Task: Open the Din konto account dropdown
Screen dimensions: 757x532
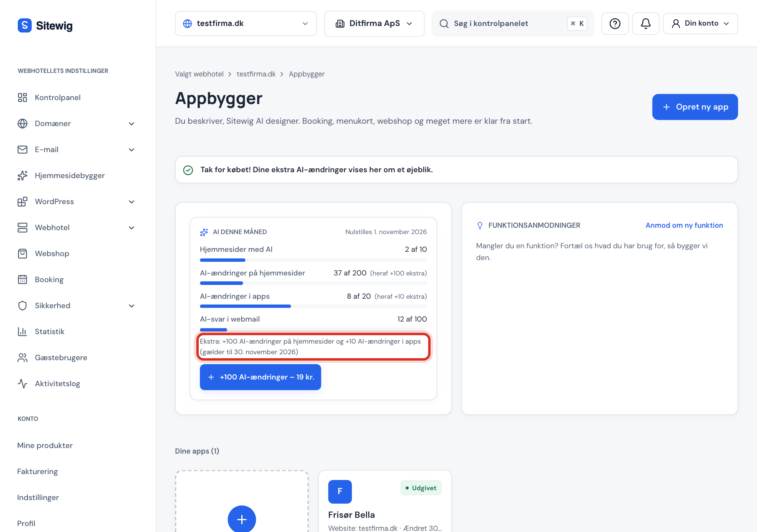Action: click(700, 24)
